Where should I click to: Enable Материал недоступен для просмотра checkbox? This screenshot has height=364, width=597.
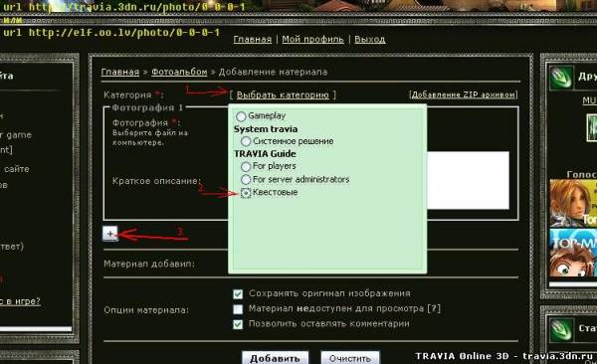point(238,309)
